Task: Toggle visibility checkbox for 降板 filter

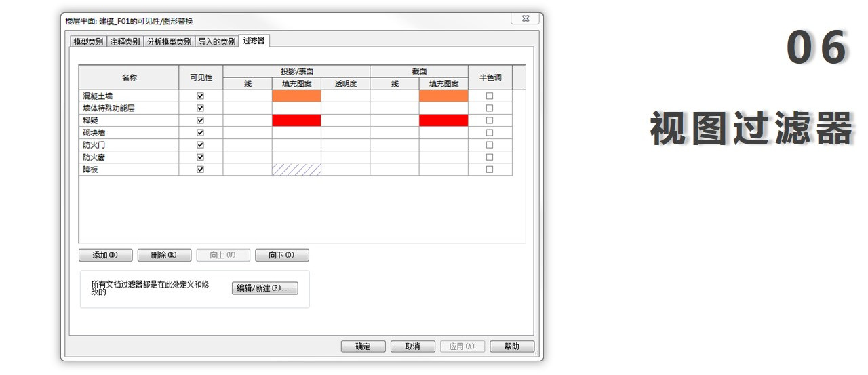Action: 200,169
